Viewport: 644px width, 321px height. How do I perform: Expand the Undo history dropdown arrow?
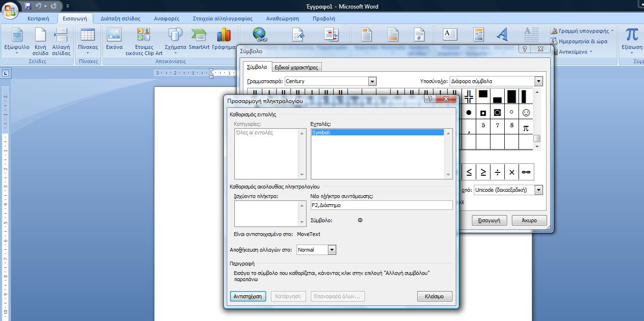45,6
